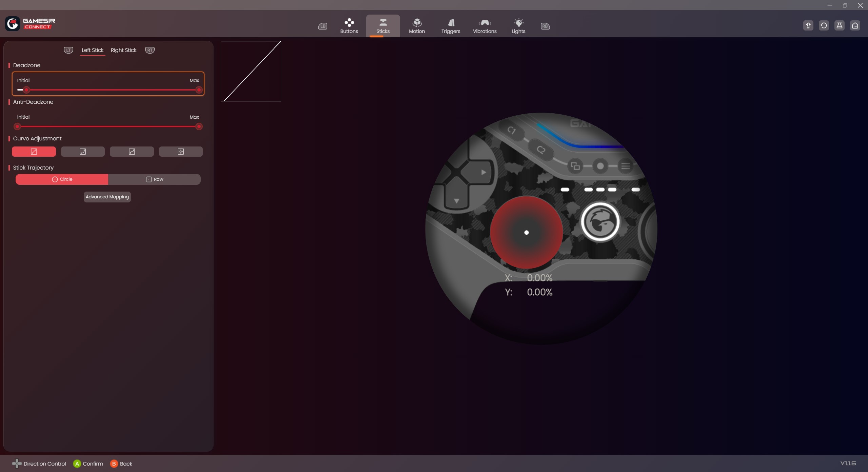Image resolution: width=868 pixels, height=472 pixels.
Task: Click the D-pad down arrow on controller image
Action: click(x=456, y=201)
